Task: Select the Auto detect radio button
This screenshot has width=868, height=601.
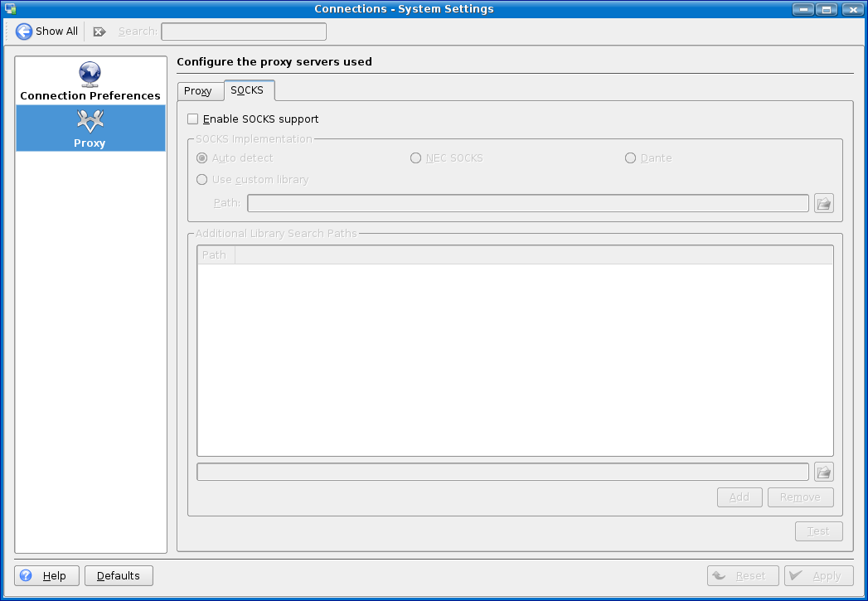Action: 201,158
